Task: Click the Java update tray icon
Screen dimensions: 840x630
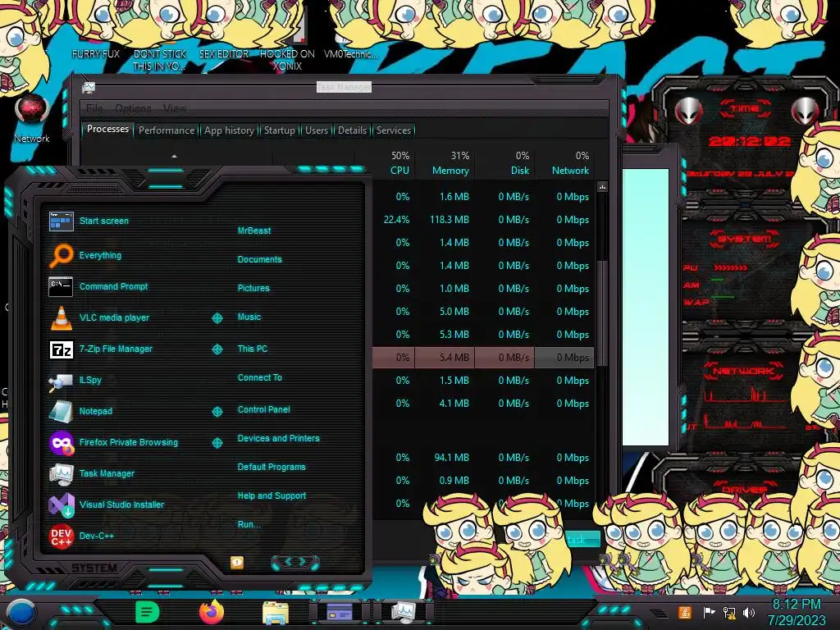Action: tap(684, 612)
